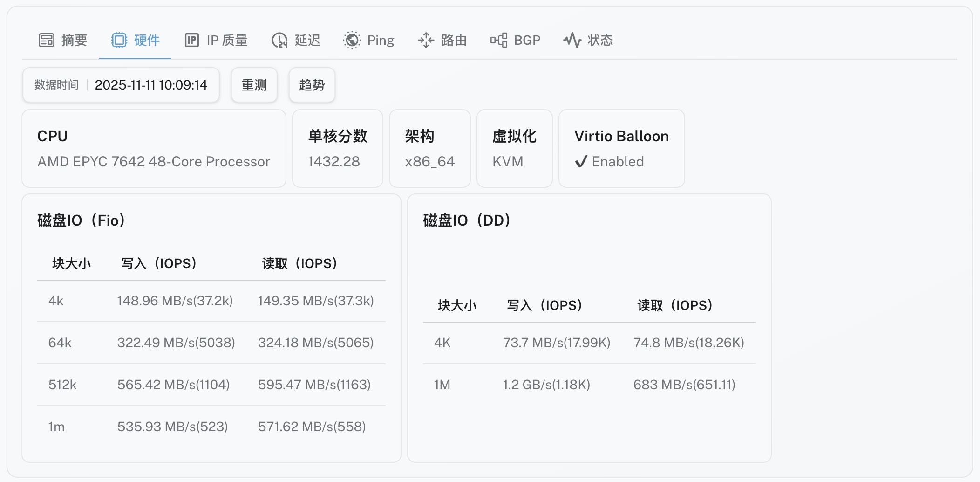This screenshot has width=980, height=482.
Task: Switch to the 摘要 tab
Action: click(x=74, y=41)
